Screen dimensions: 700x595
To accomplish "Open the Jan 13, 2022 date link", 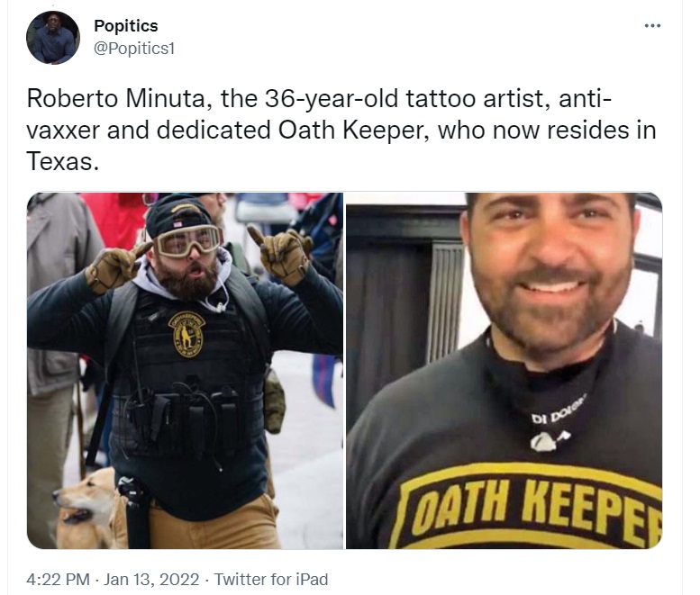I will point(151,580).
